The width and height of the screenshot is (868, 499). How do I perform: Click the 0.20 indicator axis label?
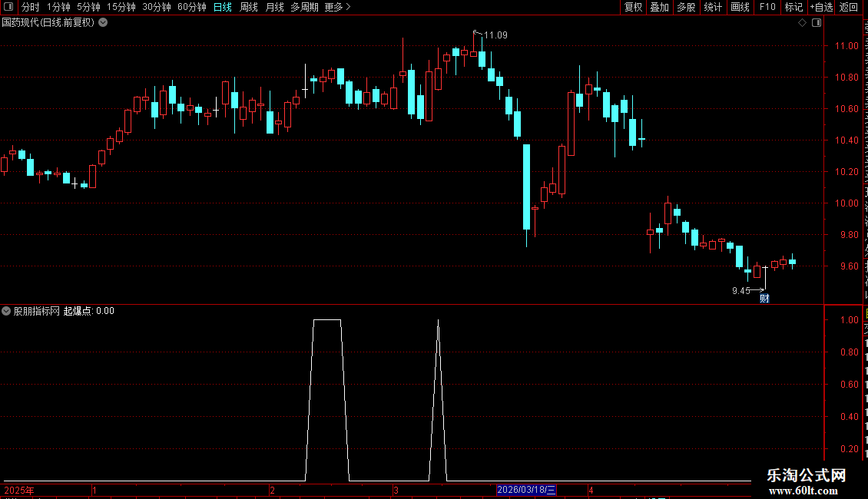click(849, 448)
